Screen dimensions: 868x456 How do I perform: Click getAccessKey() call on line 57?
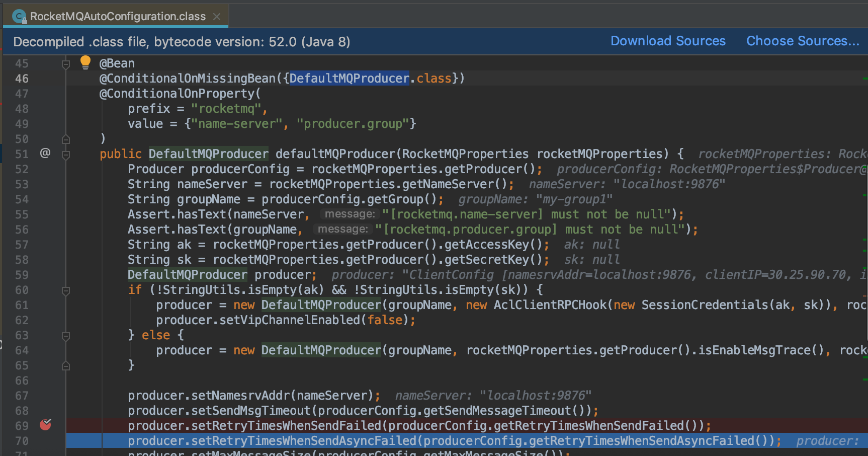493,245
